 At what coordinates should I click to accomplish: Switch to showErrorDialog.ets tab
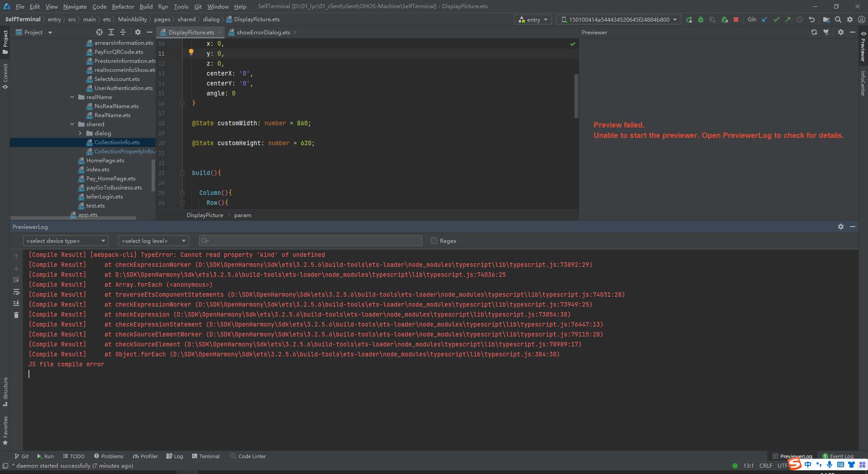[263, 32]
